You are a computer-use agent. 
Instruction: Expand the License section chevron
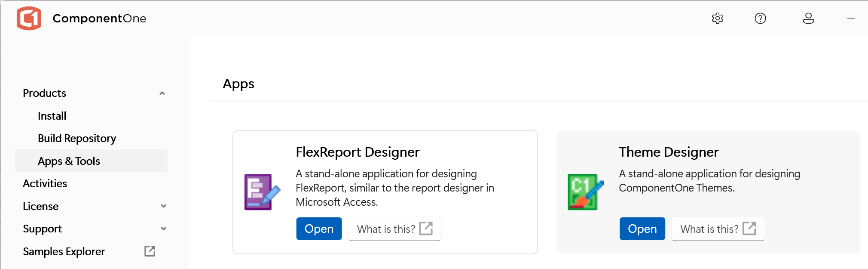[x=163, y=206]
